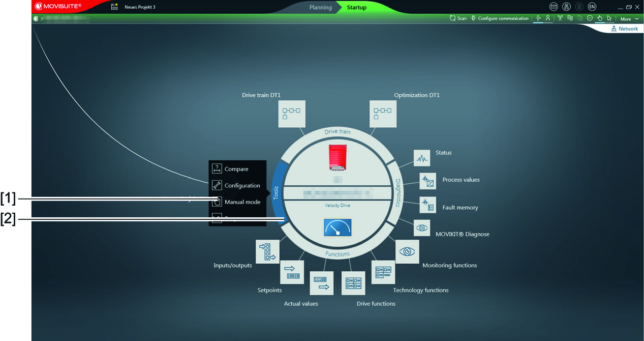
Task: Click Configure communication
Action: [x=500, y=18]
